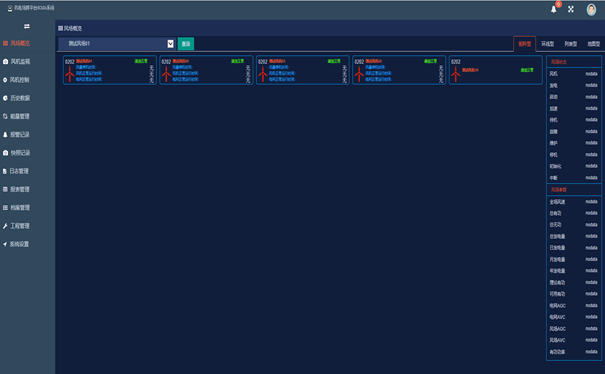Image resolution: width=605 pixels, height=374 pixels.
Task: Open 风机监视 camera icon in sidebar
Action: [5, 61]
